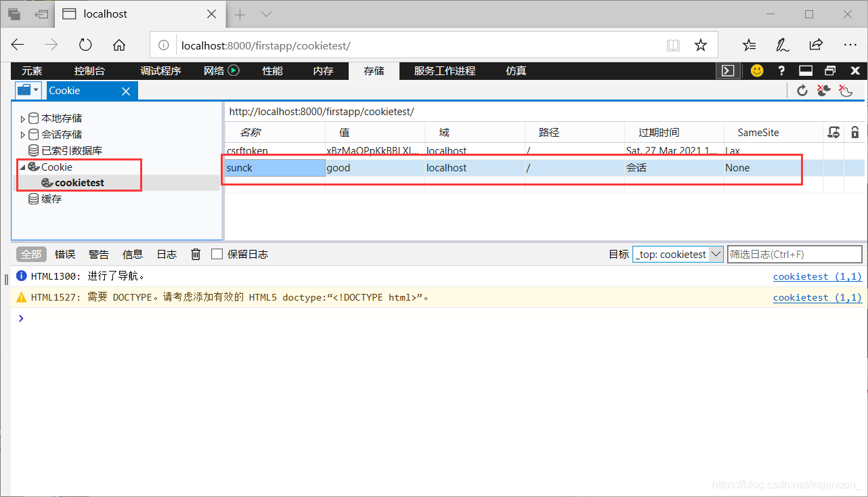Share this page
The width and height of the screenshot is (868, 497).
816,45
